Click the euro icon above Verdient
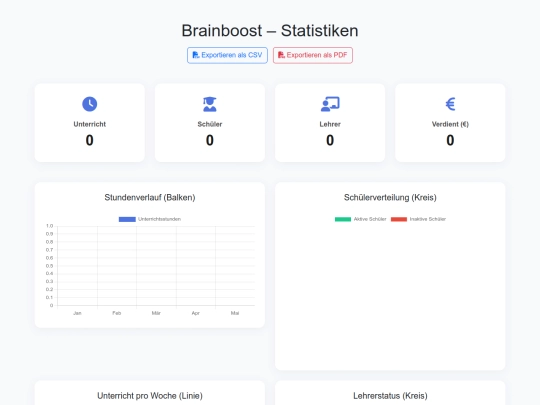 tap(450, 104)
